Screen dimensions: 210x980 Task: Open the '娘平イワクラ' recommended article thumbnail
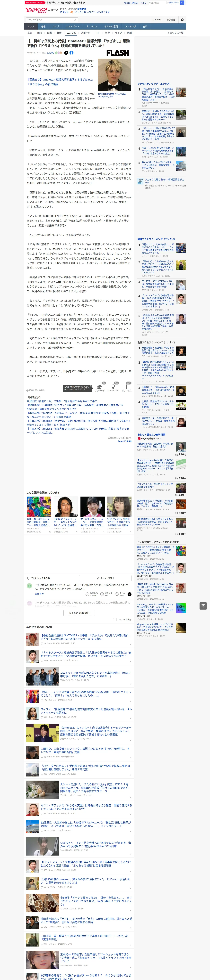119,506
